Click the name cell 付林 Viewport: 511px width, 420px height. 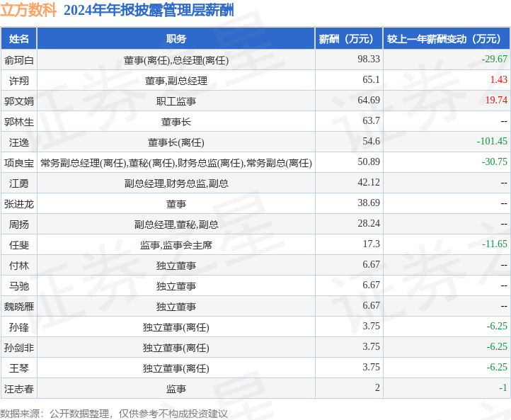point(19,266)
